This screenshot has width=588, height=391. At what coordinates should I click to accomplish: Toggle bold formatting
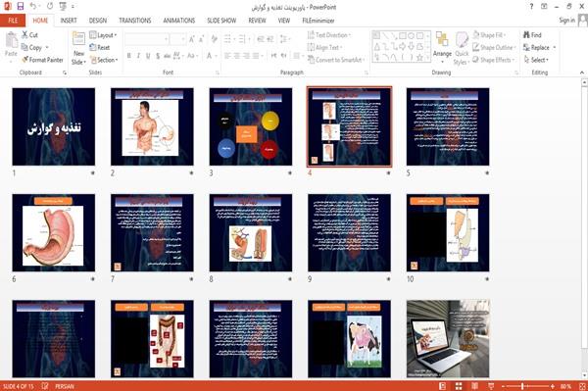(x=128, y=56)
